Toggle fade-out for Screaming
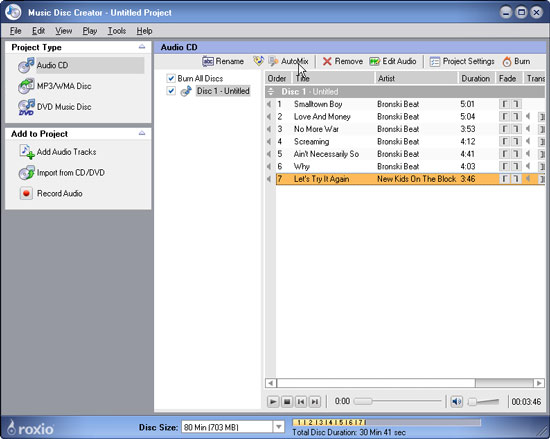This screenshot has width=550, height=439. tap(516, 141)
